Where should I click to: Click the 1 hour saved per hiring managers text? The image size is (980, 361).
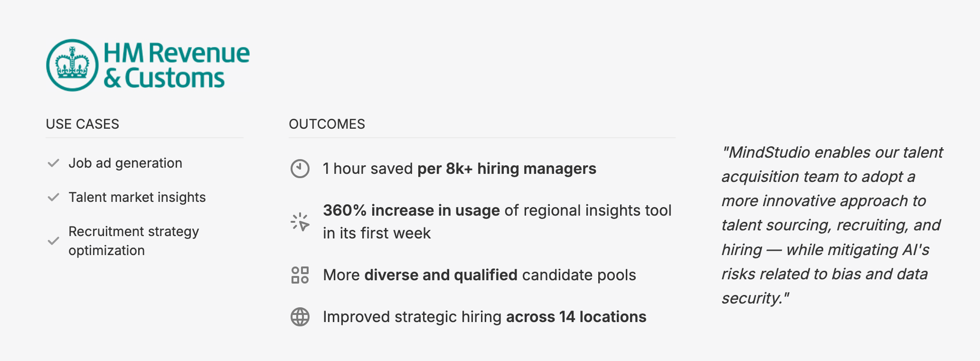(x=459, y=169)
